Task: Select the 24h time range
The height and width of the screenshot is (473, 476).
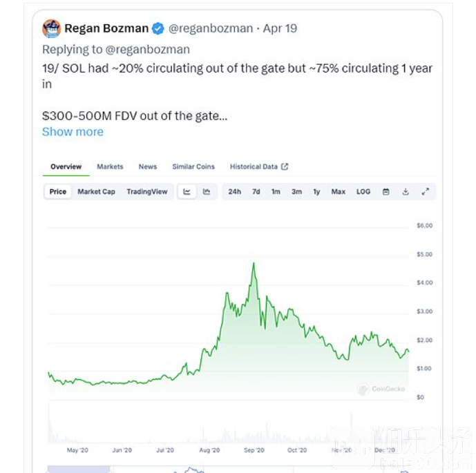Action: pyautogui.click(x=235, y=192)
